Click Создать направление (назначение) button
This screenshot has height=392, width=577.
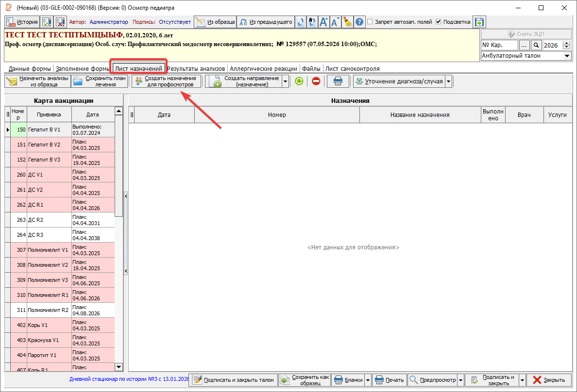[x=244, y=82]
